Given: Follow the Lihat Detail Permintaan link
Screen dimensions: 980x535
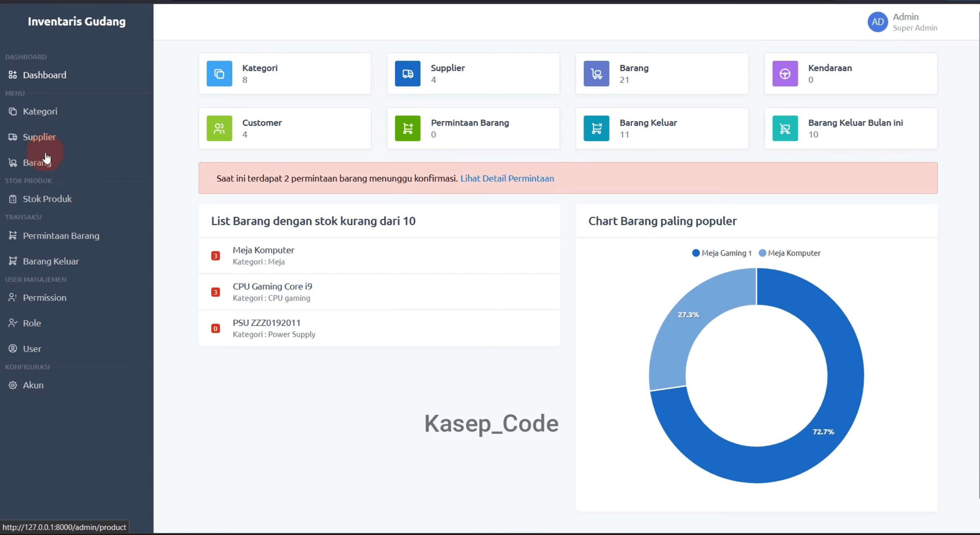Looking at the screenshot, I should (x=507, y=178).
